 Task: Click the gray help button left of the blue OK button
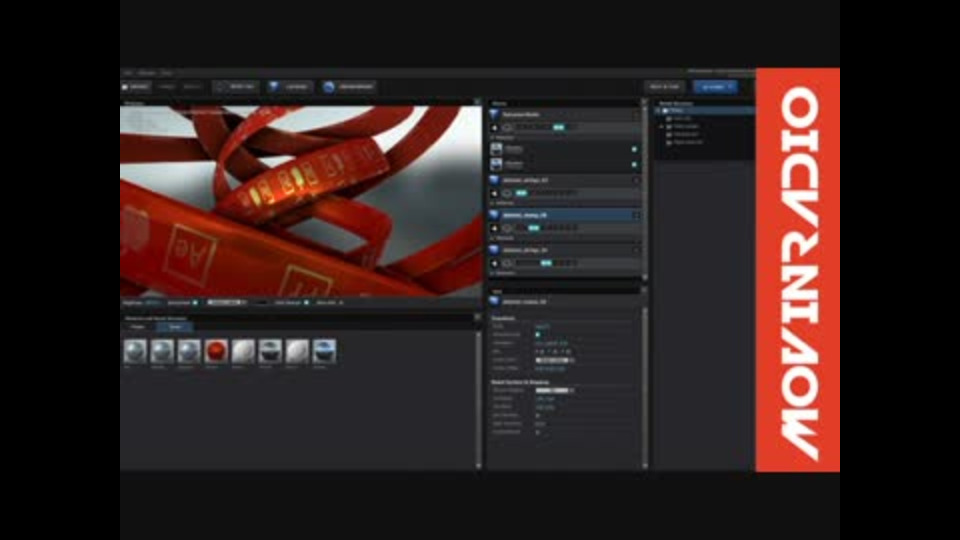pyautogui.click(x=664, y=87)
